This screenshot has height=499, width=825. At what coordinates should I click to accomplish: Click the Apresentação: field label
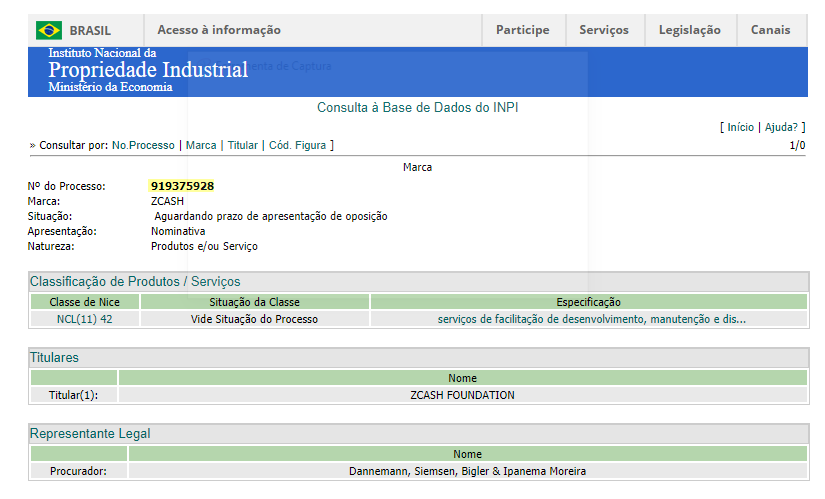[x=62, y=231]
